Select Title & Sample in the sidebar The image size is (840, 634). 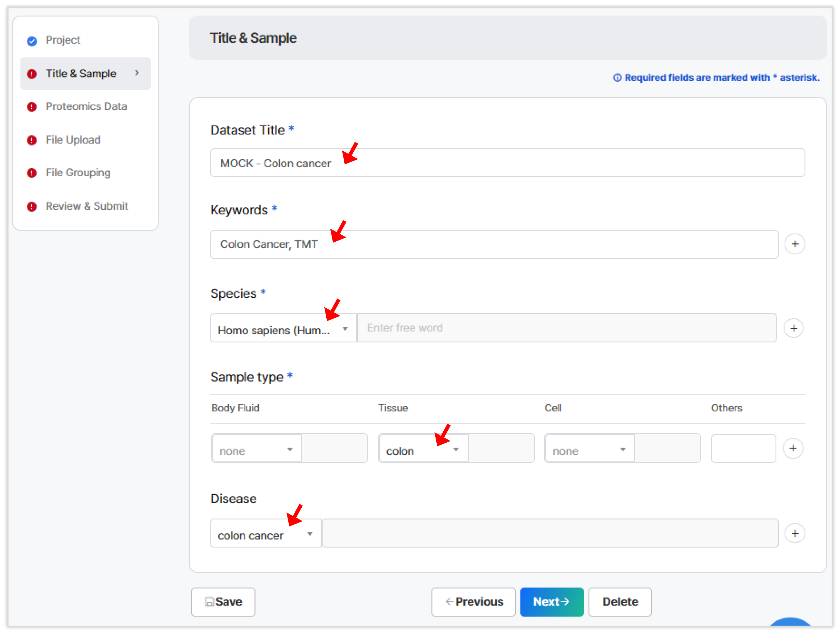pos(81,73)
